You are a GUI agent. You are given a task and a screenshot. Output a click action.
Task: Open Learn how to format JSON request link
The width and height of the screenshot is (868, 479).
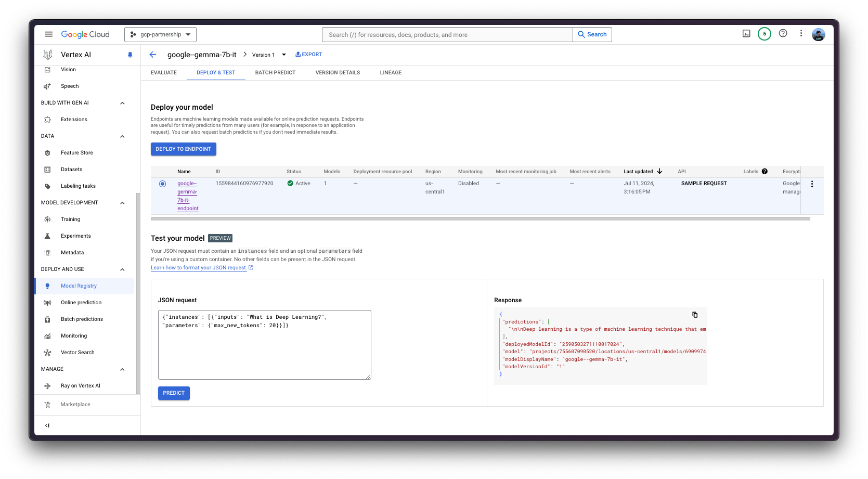[x=202, y=268]
